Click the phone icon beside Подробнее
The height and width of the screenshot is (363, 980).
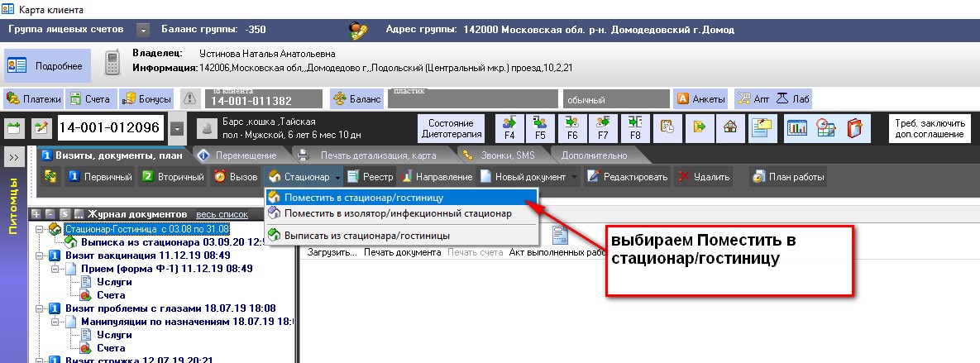[x=112, y=63]
